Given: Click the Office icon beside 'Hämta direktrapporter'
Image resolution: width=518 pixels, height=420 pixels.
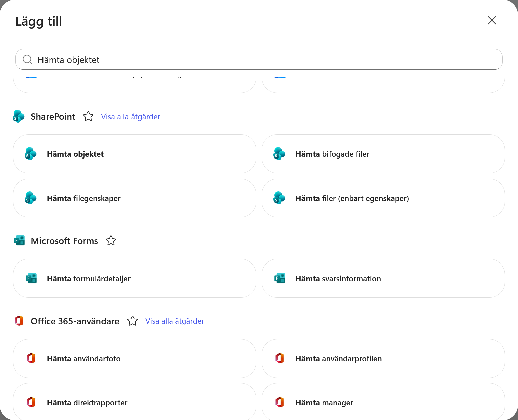Looking at the screenshot, I should coord(31,402).
